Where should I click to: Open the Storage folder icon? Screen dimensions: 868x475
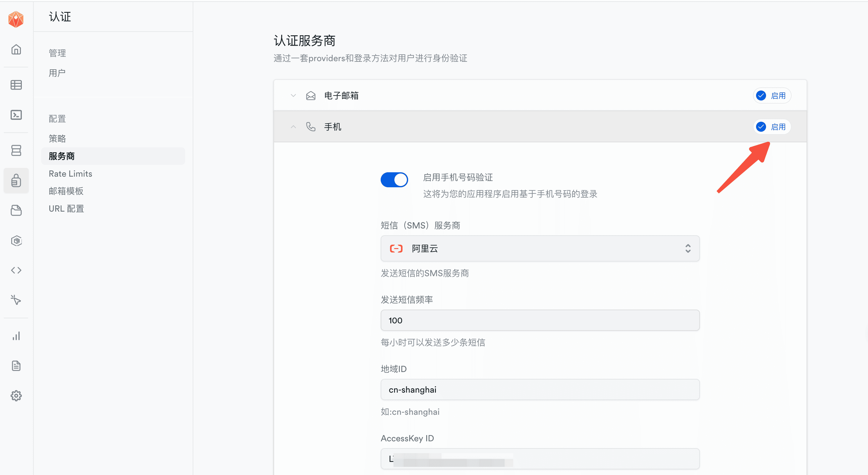point(16,211)
